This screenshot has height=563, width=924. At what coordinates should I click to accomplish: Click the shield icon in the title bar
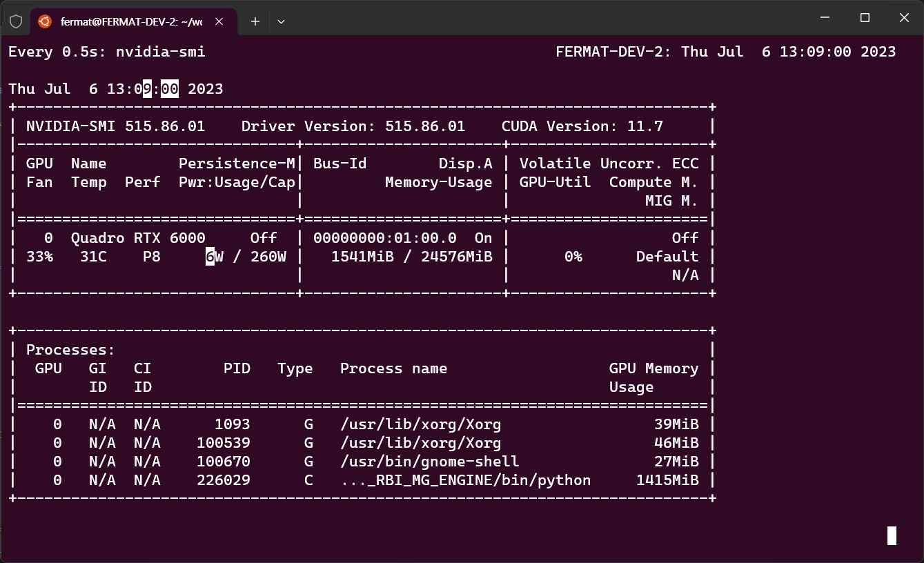(x=16, y=21)
